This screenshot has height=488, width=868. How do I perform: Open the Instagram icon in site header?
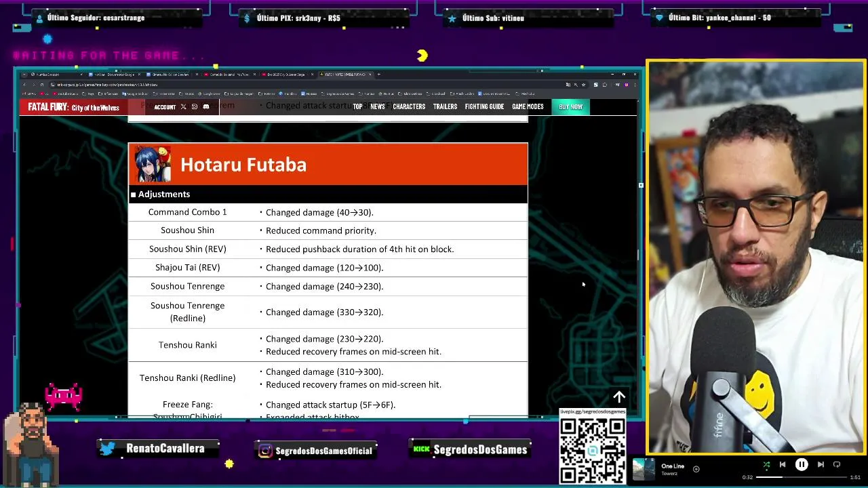195,107
